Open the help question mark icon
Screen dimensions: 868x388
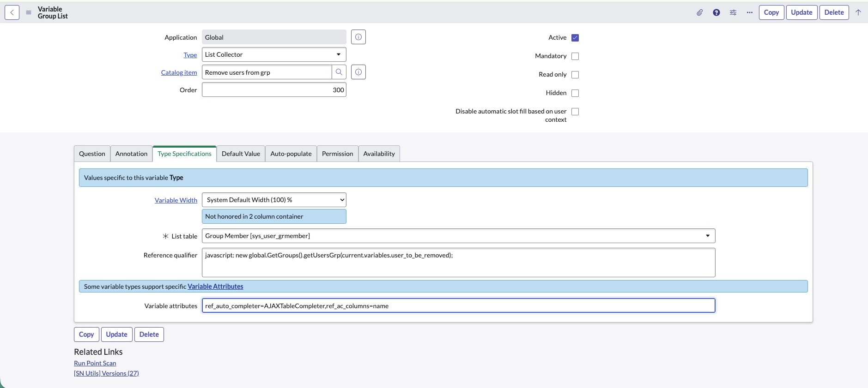(x=716, y=12)
